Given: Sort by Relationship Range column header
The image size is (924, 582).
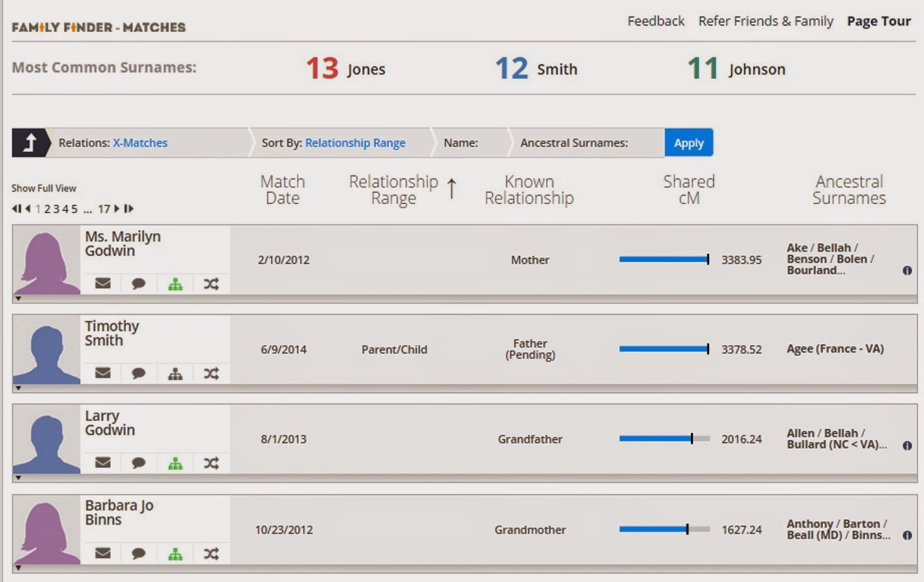Looking at the screenshot, I should click(394, 190).
